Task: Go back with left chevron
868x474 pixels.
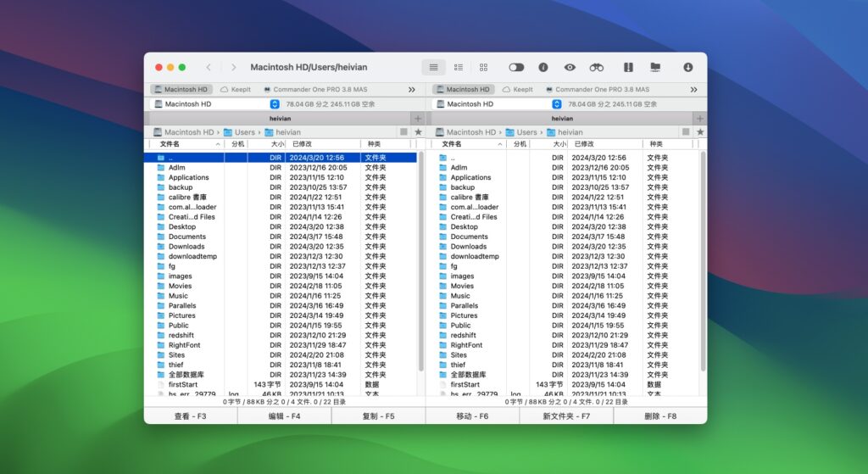Action: click(209, 67)
